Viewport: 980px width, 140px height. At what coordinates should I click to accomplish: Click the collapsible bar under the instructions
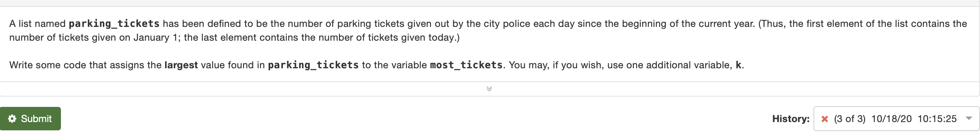pos(489,89)
